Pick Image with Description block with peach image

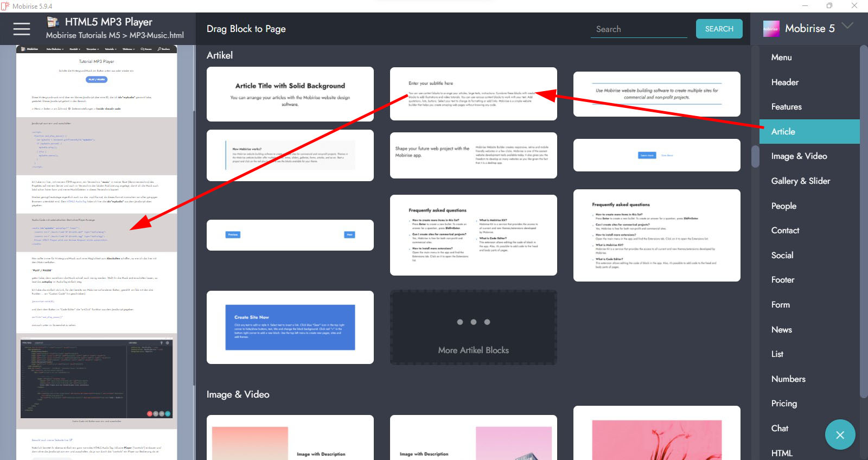pos(290,438)
